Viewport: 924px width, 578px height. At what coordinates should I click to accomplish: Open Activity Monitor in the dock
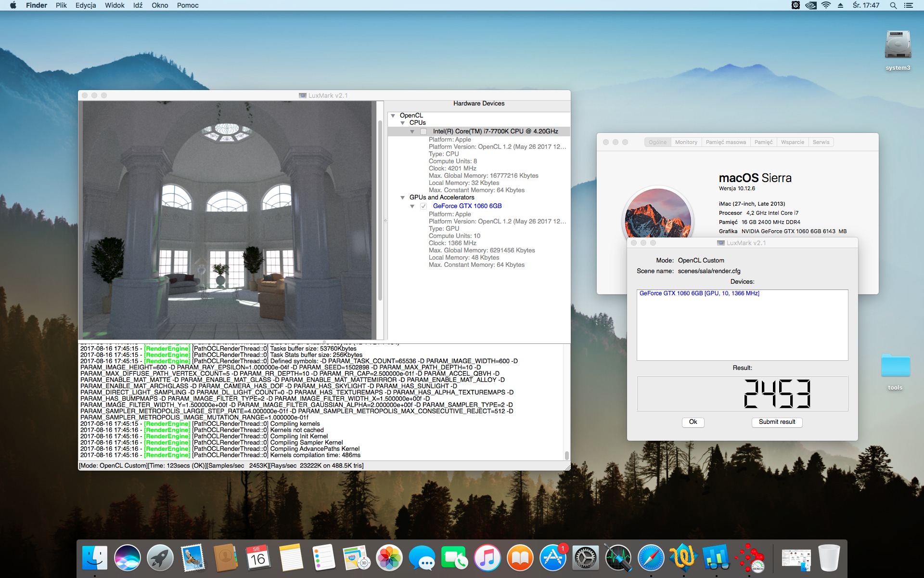tap(618, 558)
